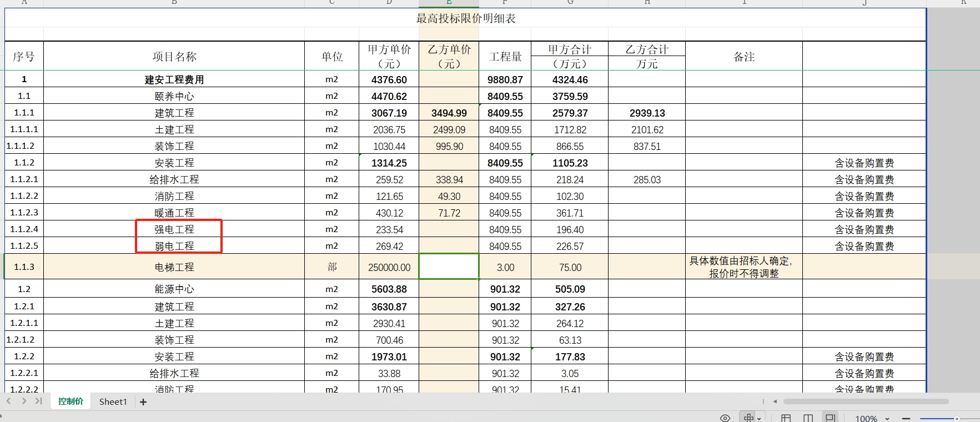Select sequence number cell 1.2.1.2

click(24, 339)
